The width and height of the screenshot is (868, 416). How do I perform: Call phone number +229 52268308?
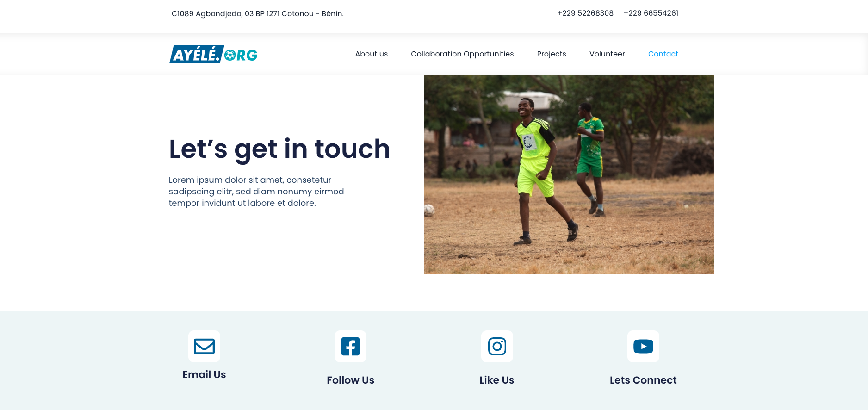tap(585, 13)
